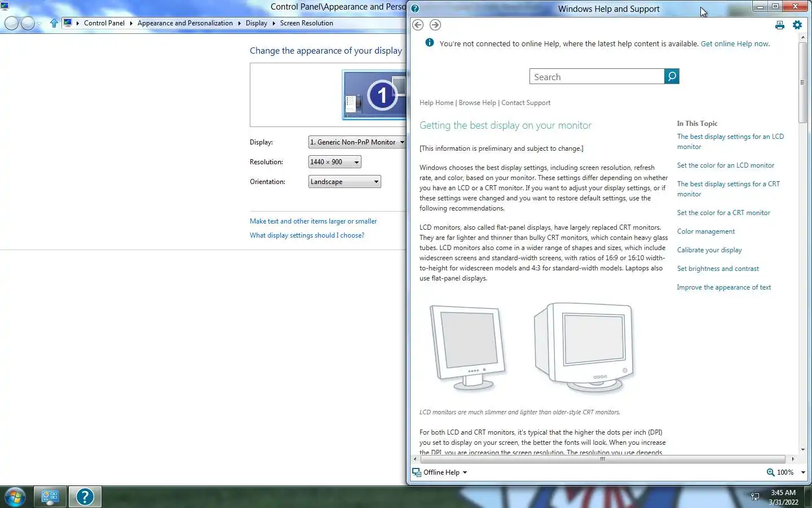Click the Offline Help network icon
Image resolution: width=812 pixels, height=508 pixels.
tap(416, 472)
